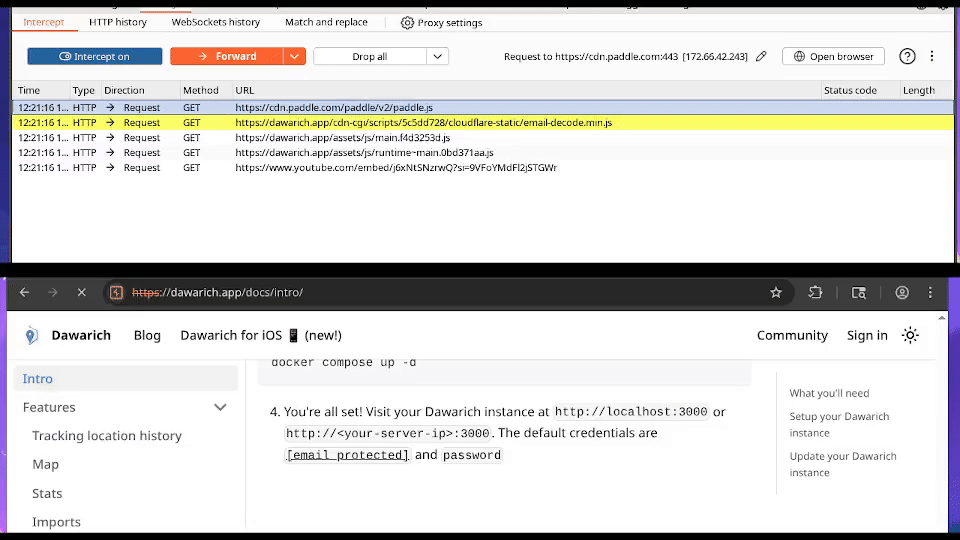Image resolution: width=960 pixels, height=540 pixels.
Task: Open Dawarich for iOS link
Action: pyautogui.click(x=261, y=336)
